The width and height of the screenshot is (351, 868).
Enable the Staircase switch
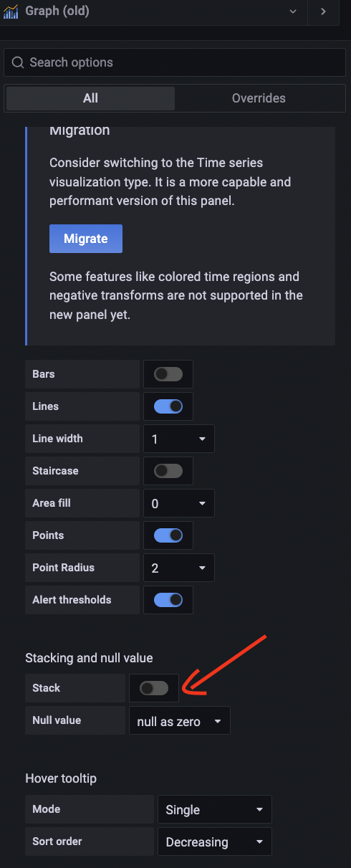tap(168, 471)
